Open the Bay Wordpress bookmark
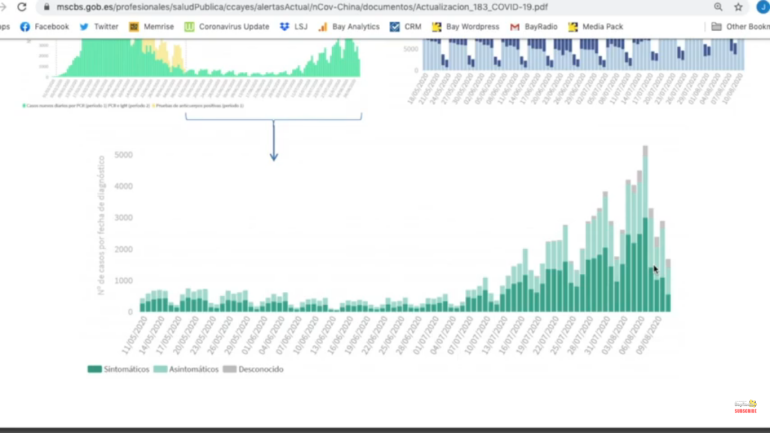770x433 pixels. coord(465,27)
